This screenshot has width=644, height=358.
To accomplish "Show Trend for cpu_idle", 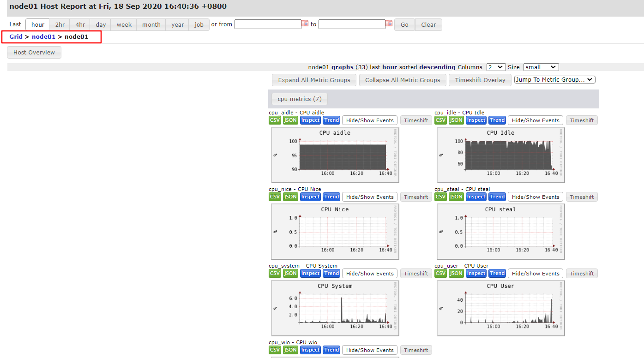I will (497, 120).
